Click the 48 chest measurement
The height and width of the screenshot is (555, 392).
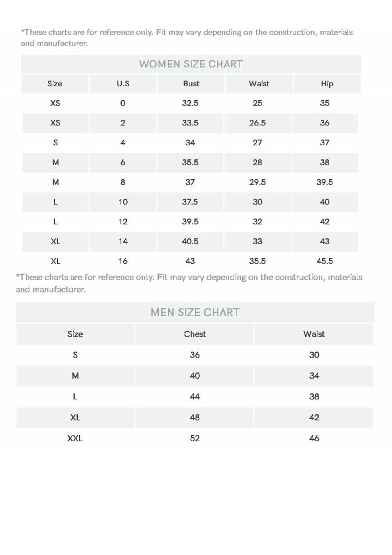click(195, 417)
